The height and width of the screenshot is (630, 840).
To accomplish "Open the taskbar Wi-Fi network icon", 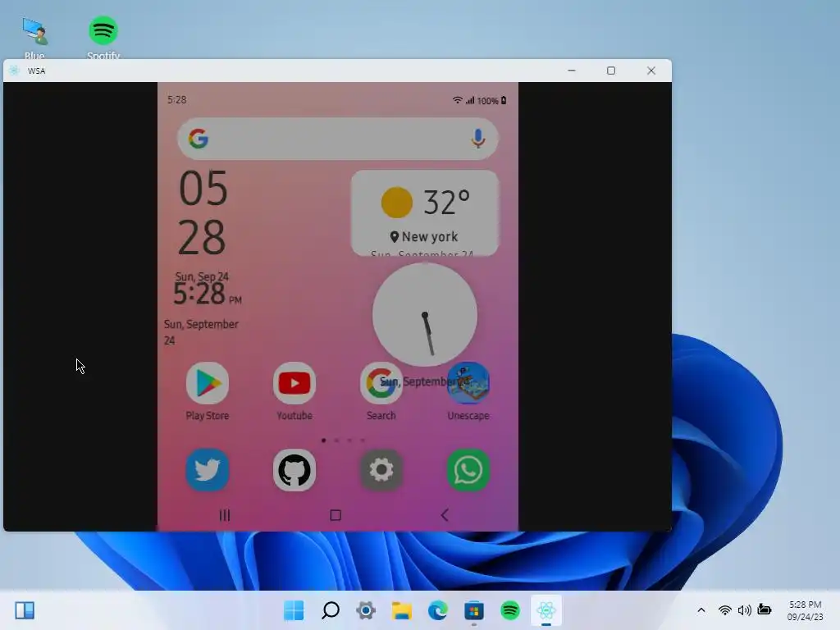I will (x=725, y=610).
